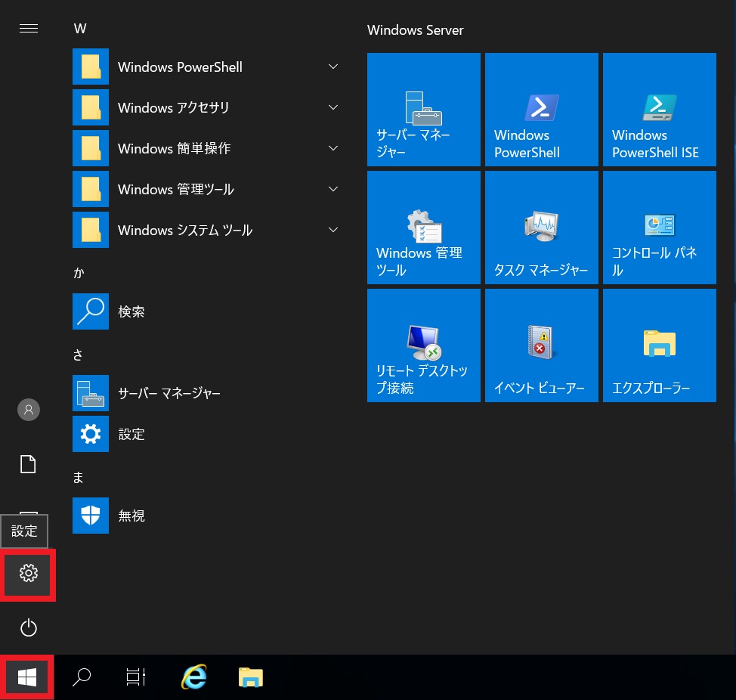The image size is (736, 700).
Task: Open the Windows PowerShell ISE tile
Action: (659, 110)
